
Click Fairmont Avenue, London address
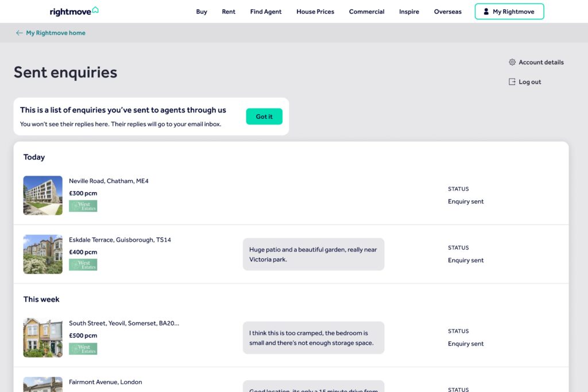(x=106, y=382)
